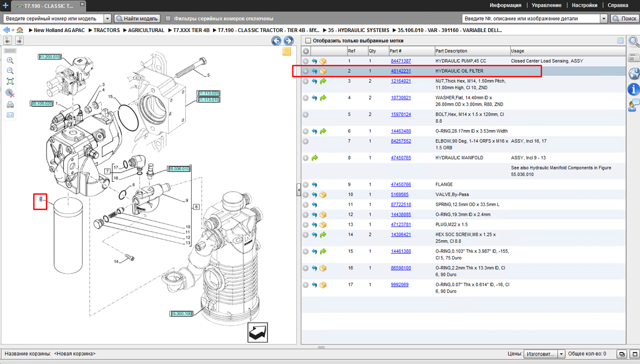The image size is (640, 364).
Task: Enable 'Отобразить только выбранные метки' checkbox
Action: (x=308, y=41)
